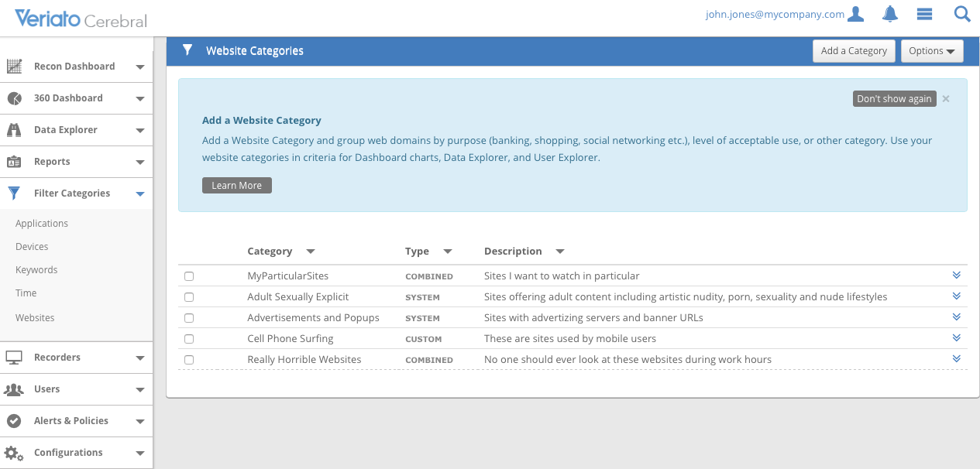980x469 pixels.
Task: Click the user profile icon
Action: coord(855,14)
